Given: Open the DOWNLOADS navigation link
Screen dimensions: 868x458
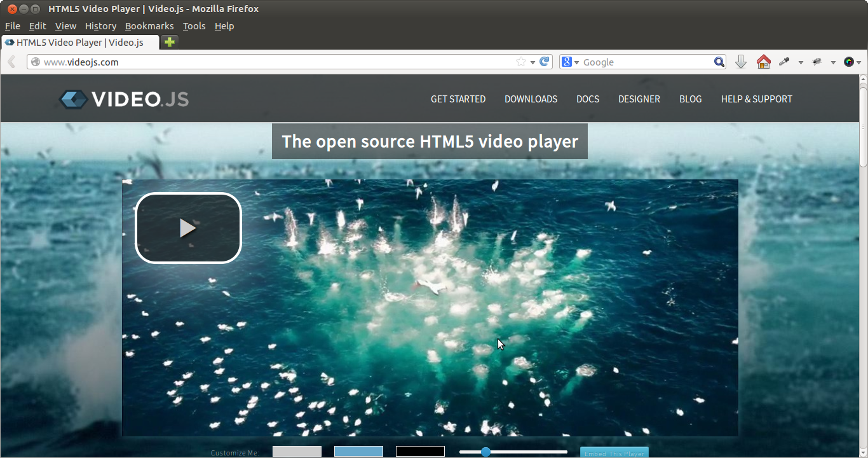Looking at the screenshot, I should point(531,99).
